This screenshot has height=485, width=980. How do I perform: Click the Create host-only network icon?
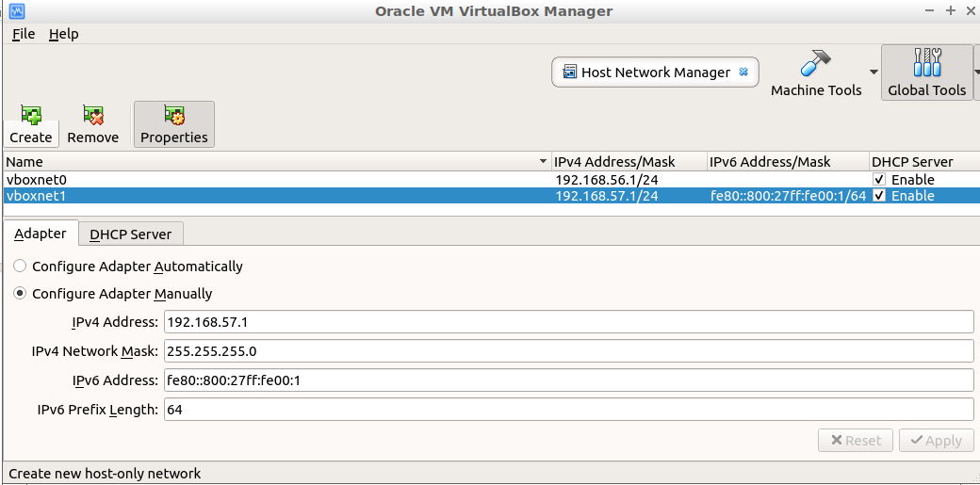[30, 115]
